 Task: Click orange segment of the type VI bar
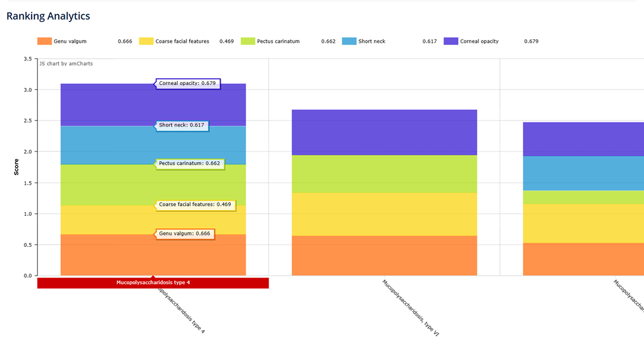coord(384,256)
